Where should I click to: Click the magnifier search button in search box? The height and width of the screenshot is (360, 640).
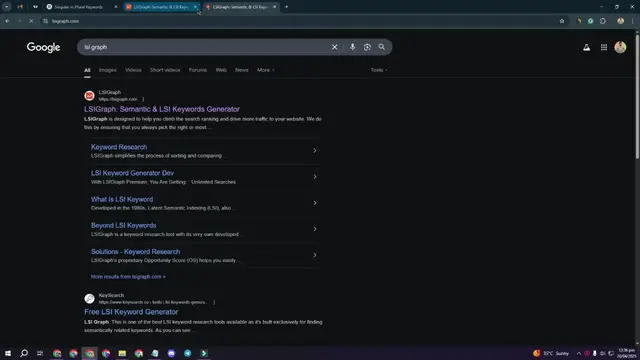382,47
